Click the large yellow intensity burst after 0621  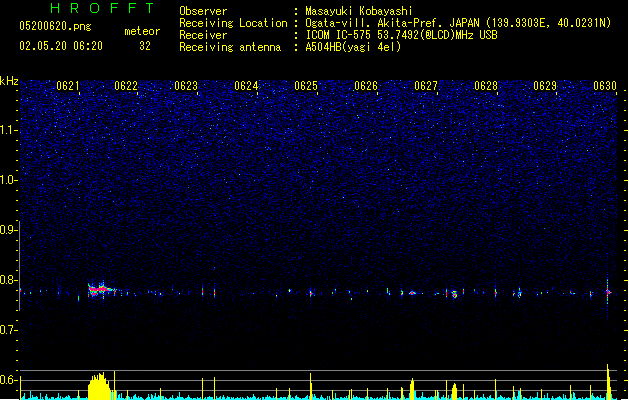click(x=99, y=386)
